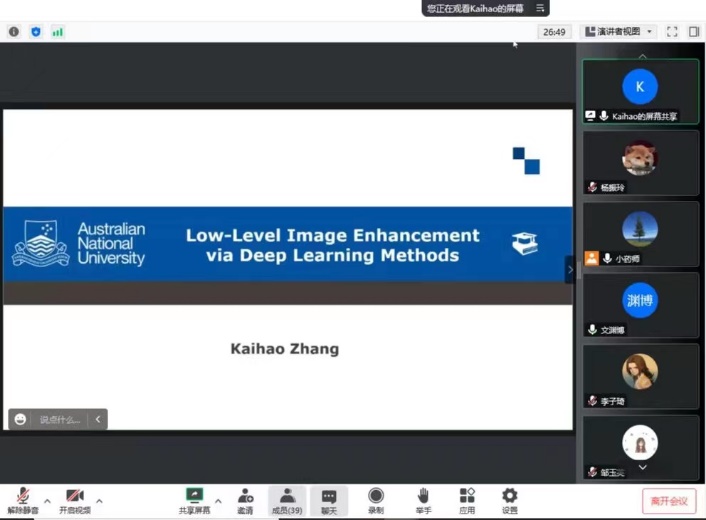Image resolution: width=706 pixels, height=520 pixels.
Task: Toggle full screen mode icon at top right
Action: tap(672, 32)
